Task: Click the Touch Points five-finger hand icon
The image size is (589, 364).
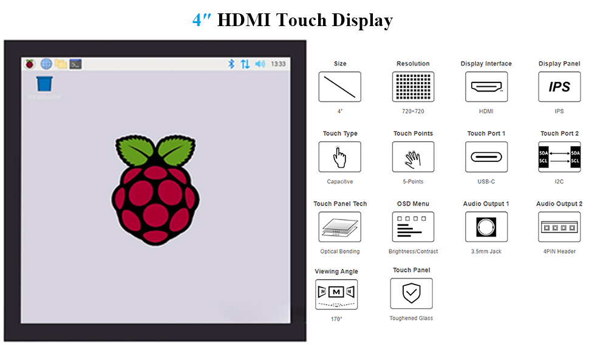Action: pos(413,157)
